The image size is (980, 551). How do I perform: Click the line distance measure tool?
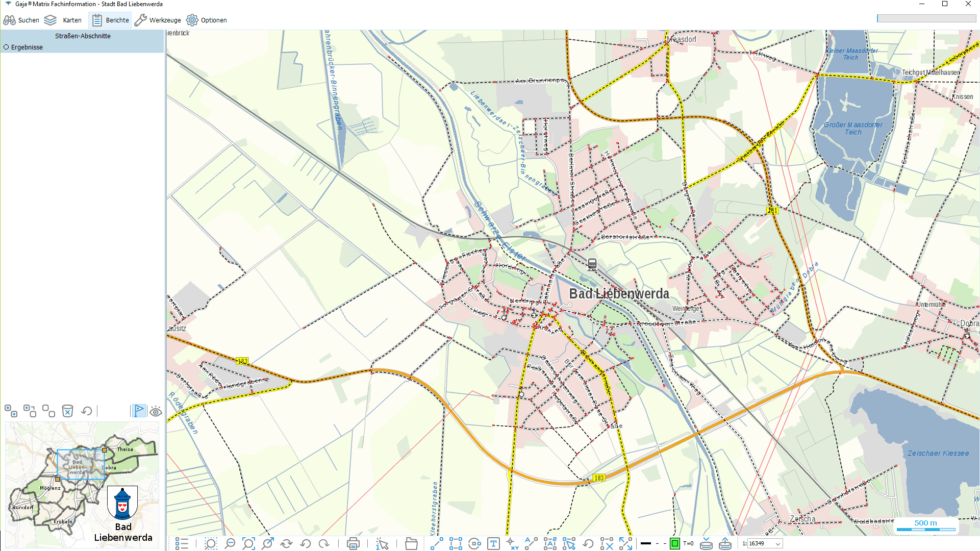point(437,544)
